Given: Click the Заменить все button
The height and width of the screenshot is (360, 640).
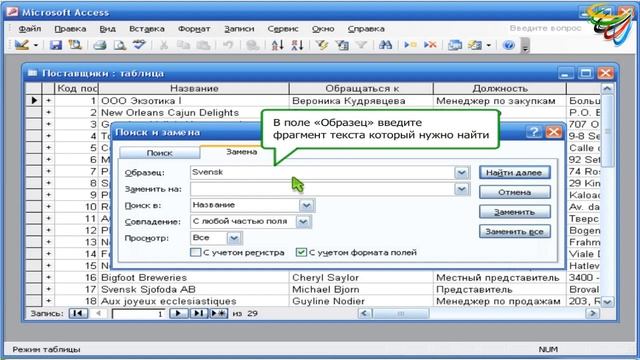Looking at the screenshot, I should click(x=514, y=231).
